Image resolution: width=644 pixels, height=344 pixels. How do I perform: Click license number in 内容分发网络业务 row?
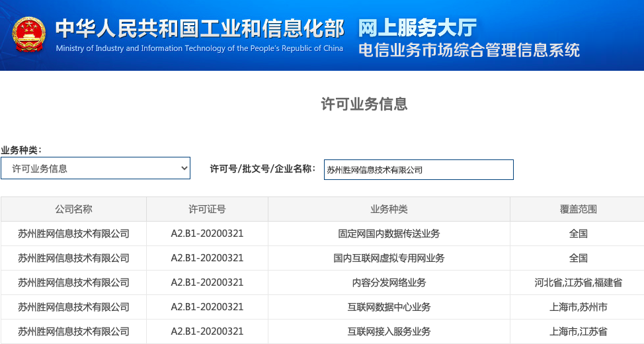[x=207, y=282]
